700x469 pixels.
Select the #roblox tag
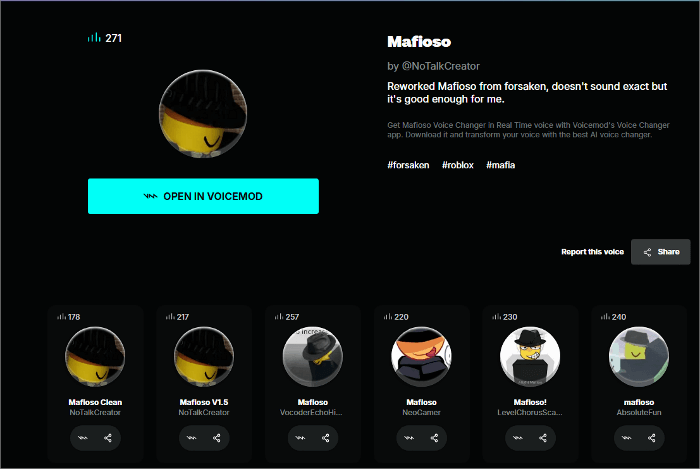tap(458, 165)
